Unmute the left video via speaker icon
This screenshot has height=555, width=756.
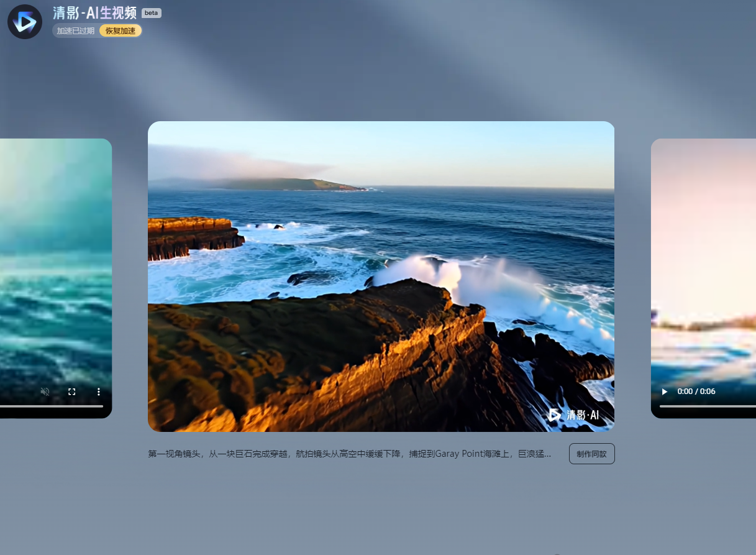[45, 392]
